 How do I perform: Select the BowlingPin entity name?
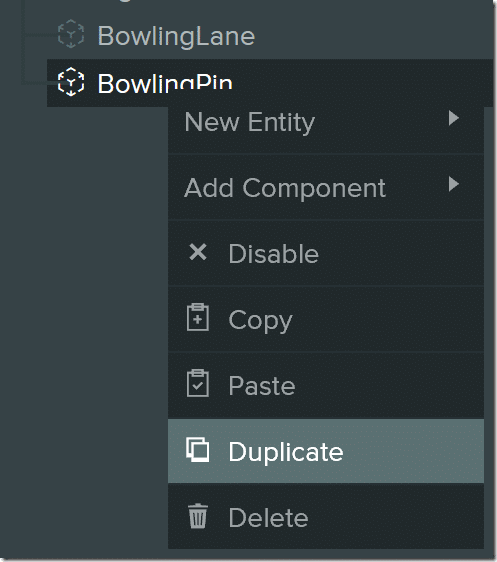pos(165,84)
